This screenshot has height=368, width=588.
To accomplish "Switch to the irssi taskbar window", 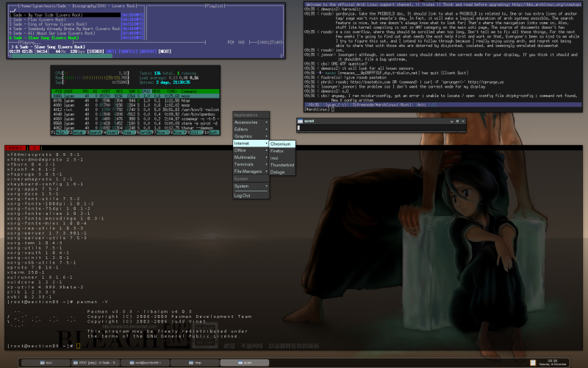I will [46, 362].
